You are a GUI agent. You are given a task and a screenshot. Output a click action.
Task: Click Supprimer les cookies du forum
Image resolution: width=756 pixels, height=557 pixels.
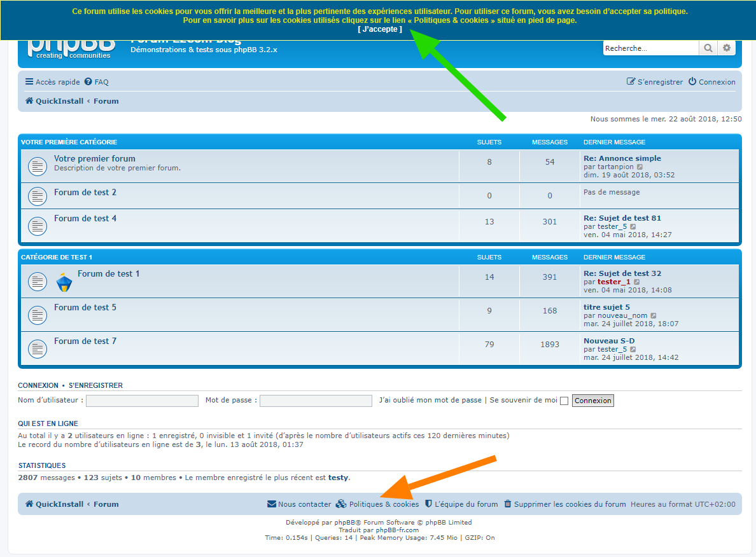click(565, 504)
